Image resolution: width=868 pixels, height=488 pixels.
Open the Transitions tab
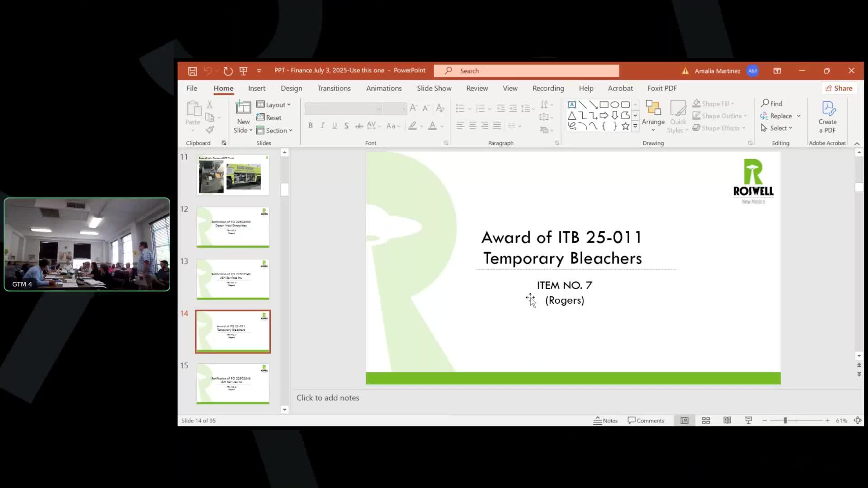pyautogui.click(x=334, y=89)
